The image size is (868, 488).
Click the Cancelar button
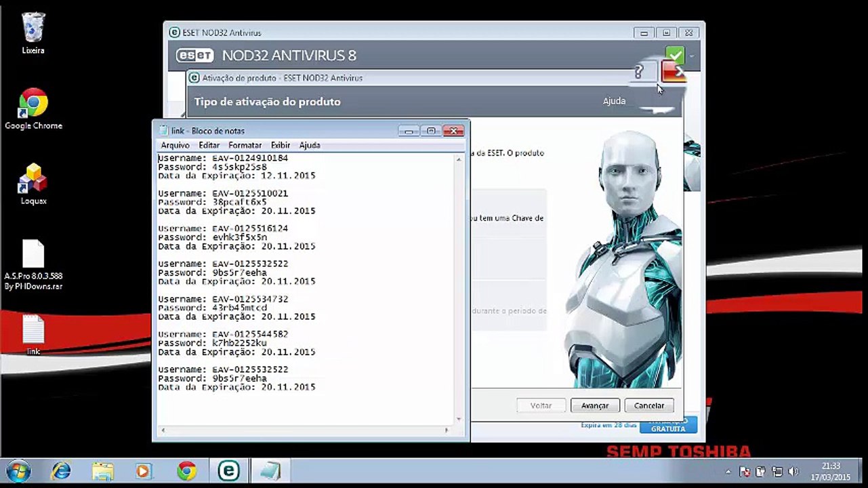pos(648,405)
